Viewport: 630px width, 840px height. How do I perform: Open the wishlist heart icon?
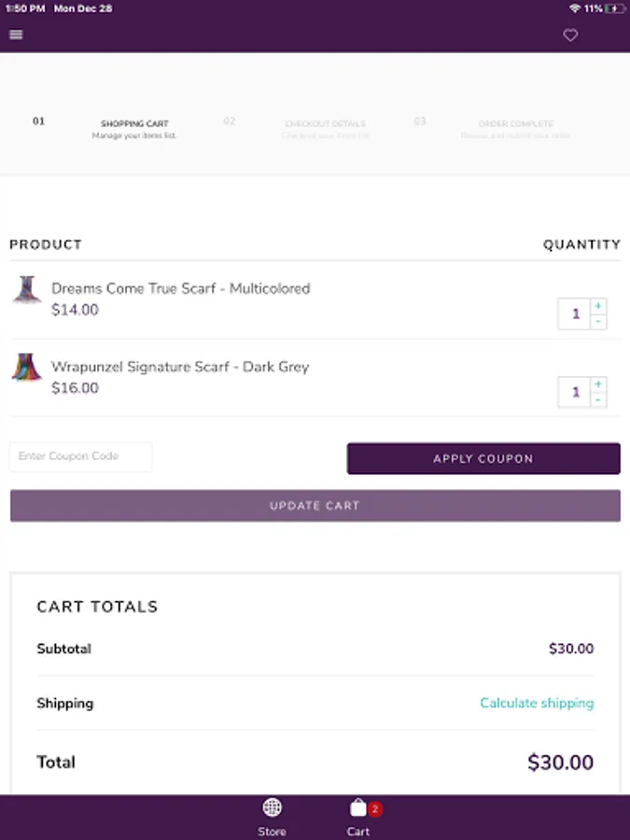(570, 35)
